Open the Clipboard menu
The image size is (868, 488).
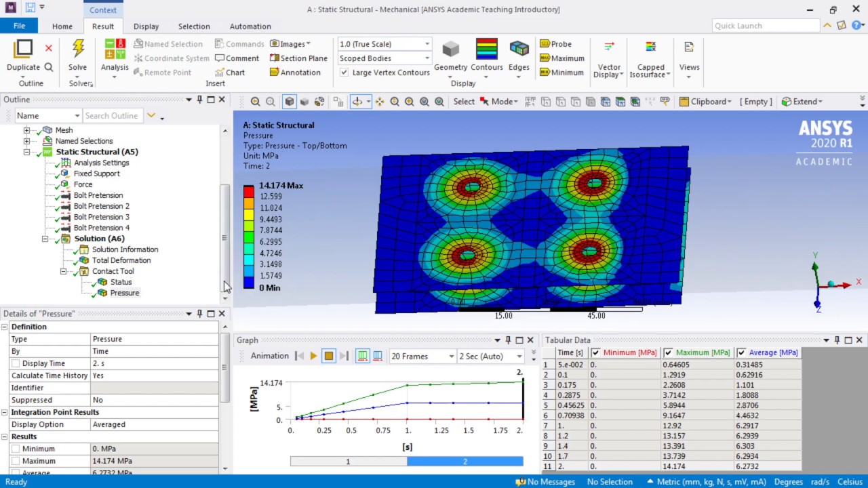(x=706, y=102)
